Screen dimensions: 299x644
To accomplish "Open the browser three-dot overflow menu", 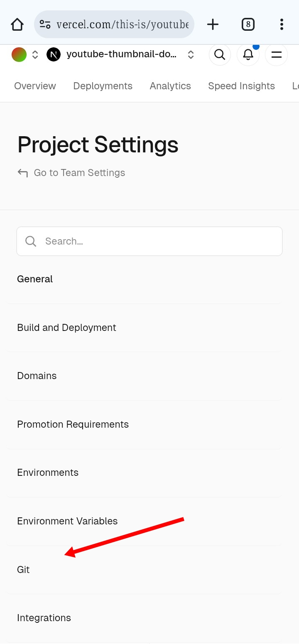I will point(282,24).
